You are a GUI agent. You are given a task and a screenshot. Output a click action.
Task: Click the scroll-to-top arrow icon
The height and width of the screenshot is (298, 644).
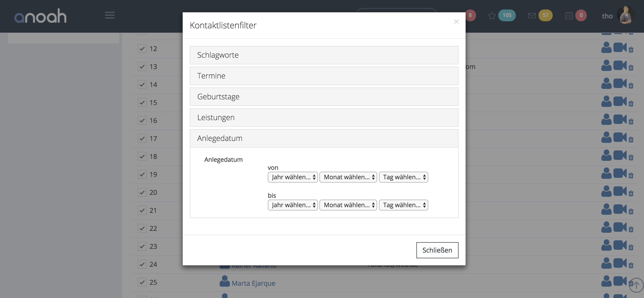coord(636,285)
